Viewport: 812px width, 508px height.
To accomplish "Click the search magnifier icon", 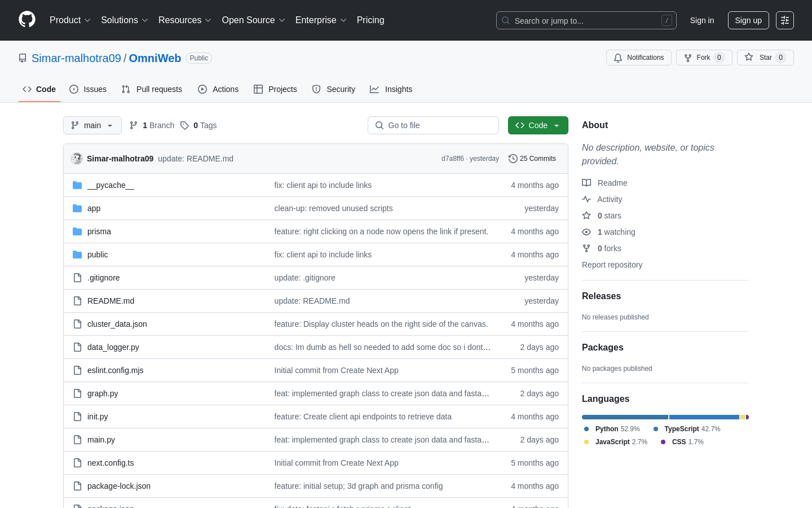I will coord(506,20).
